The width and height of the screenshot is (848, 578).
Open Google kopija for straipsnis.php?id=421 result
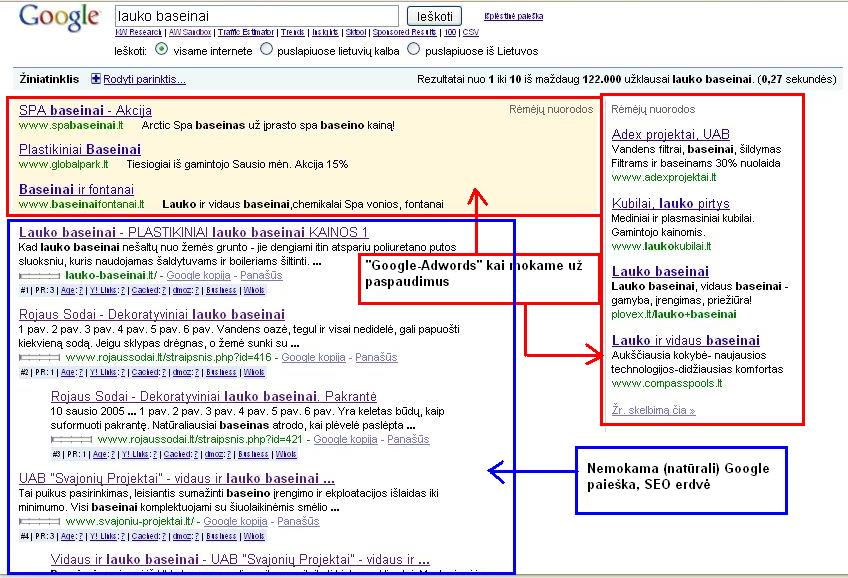[346, 440]
